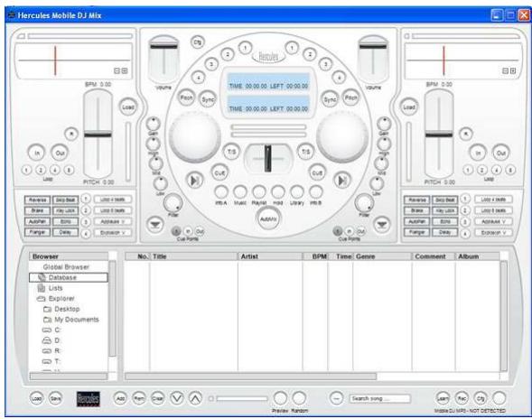Click the right deck Sync button

330,99
